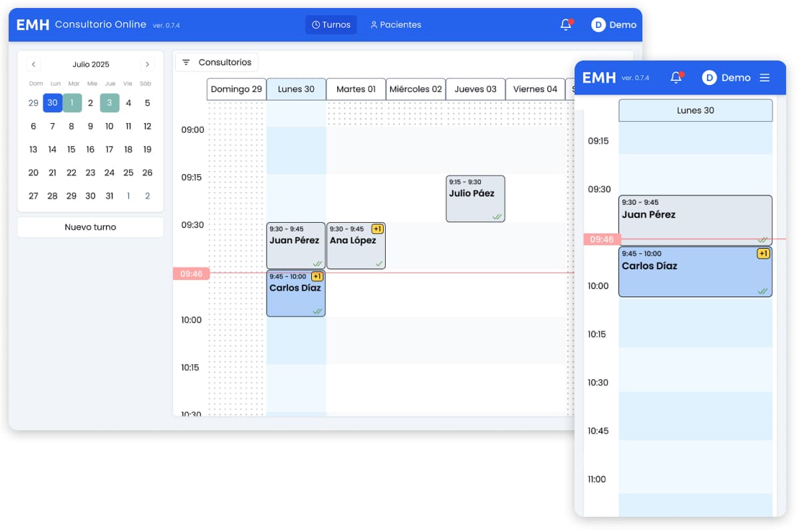The height and width of the screenshot is (532, 798).
Task: Select day 3 highlighted in mini calendar
Action: 110,103
